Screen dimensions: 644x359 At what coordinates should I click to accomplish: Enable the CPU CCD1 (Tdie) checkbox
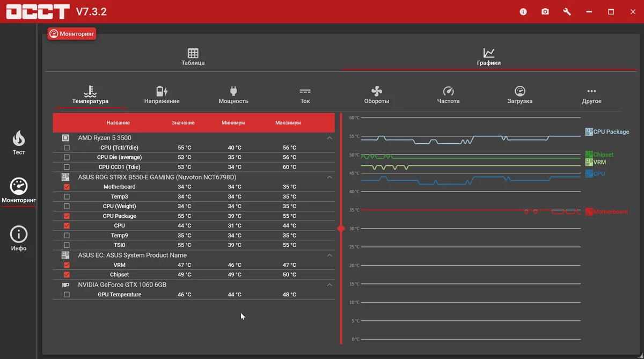(67, 167)
